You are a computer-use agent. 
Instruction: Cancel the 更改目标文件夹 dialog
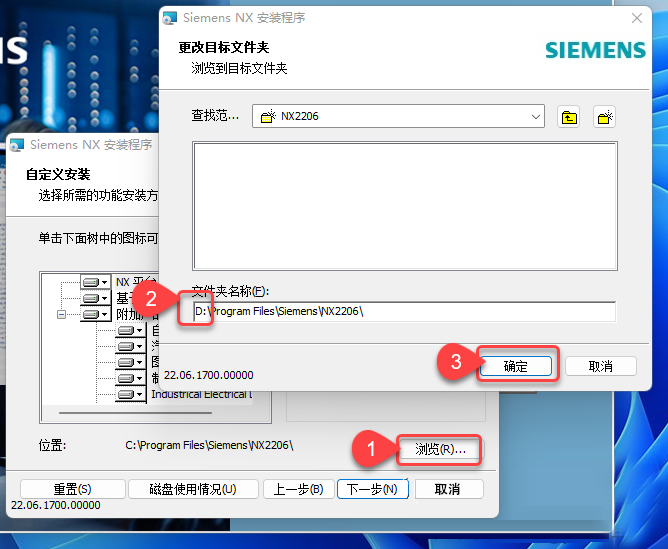coord(601,366)
